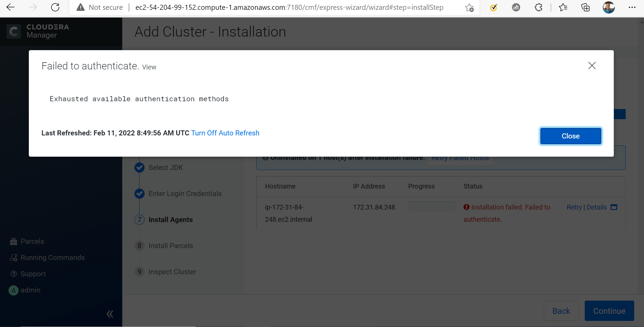Reload the page with the refresh icon

coord(55,7)
